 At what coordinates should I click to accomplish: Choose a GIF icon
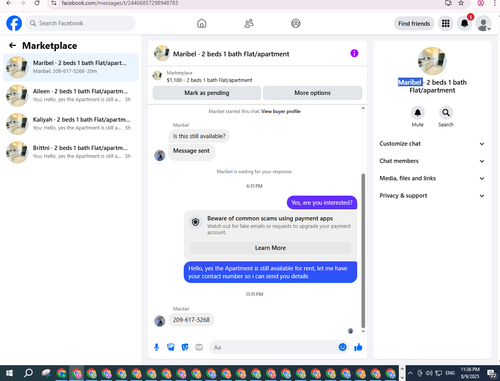199,347
